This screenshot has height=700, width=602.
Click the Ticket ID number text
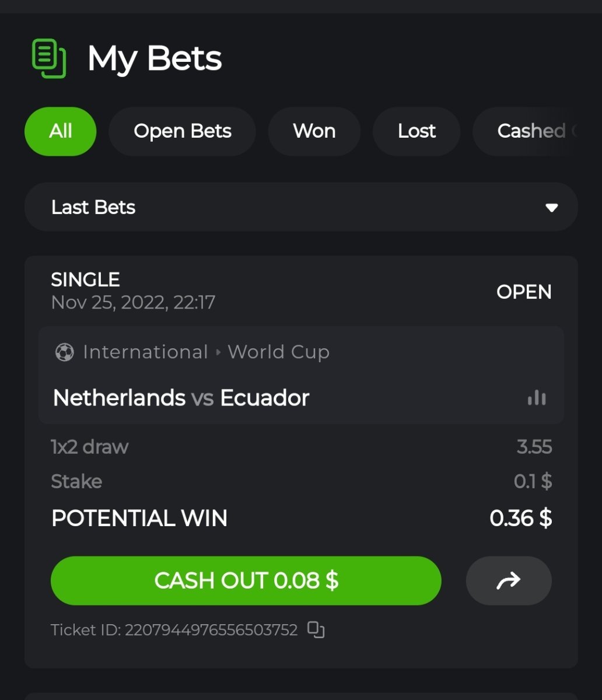click(211, 630)
